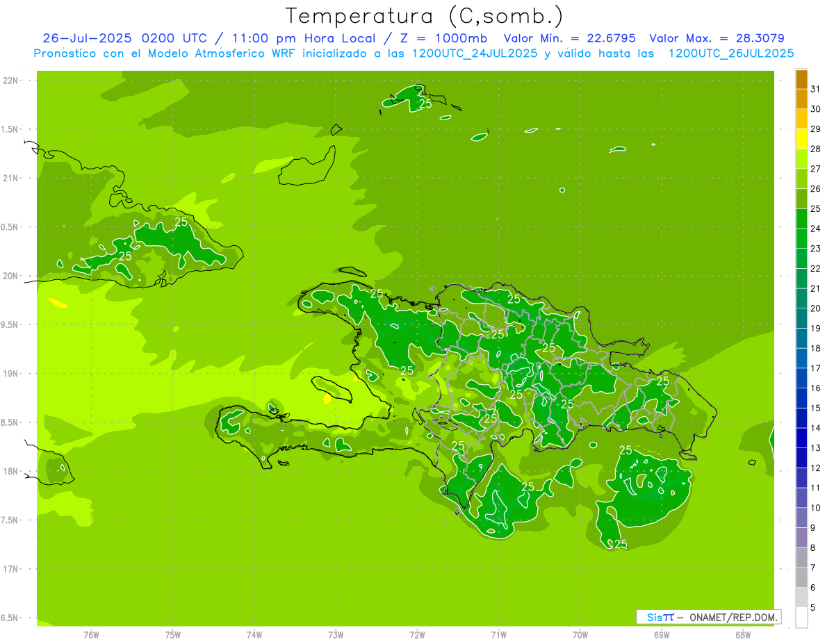Image resolution: width=834 pixels, height=644 pixels.
Task: Click the 74W longitude label
Action: click(x=254, y=634)
